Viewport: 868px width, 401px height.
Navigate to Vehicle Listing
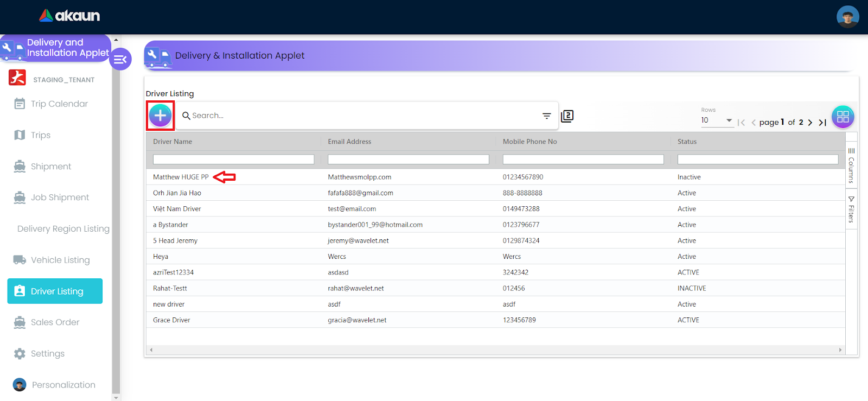pyautogui.click(x=60, y=260)
